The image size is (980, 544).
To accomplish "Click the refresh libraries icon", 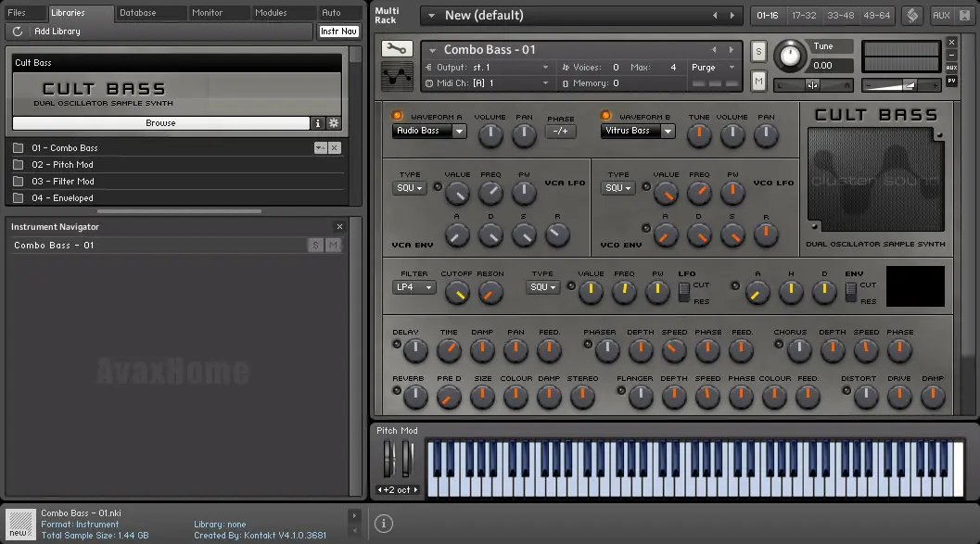I will coord(18,32).
